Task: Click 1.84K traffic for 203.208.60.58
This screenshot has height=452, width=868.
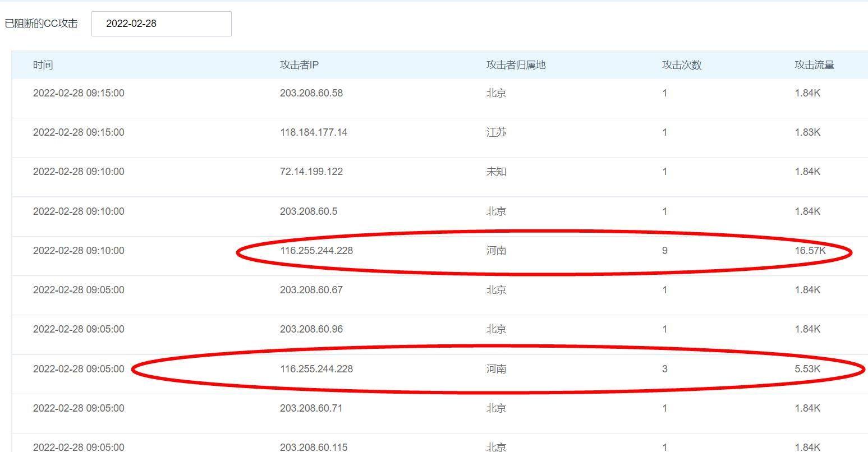Action: tap(807, 93)
